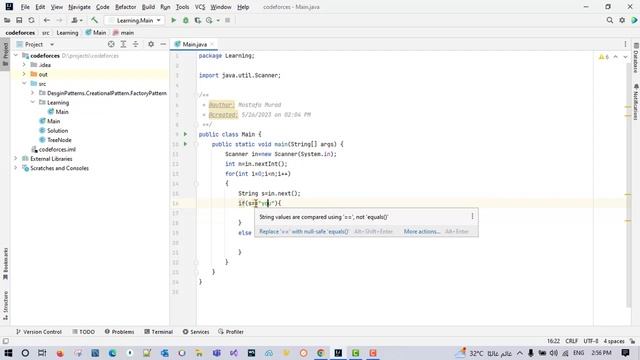This screenshot has width=640, height=360.
Task: Expand External Libraries node
Action: pyautogui.click(x=16, y=158)
